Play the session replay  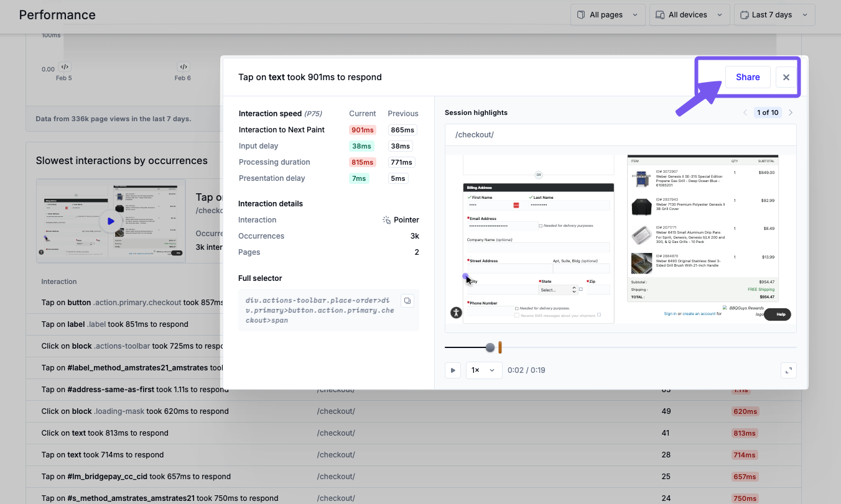[453, 370]
